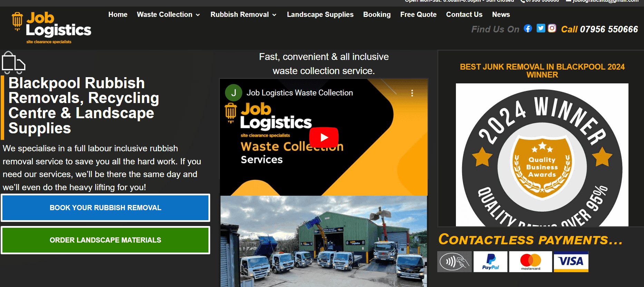The image size is (644, 287).
Task: Go to the Home menu item
Action: pos(118,14)
